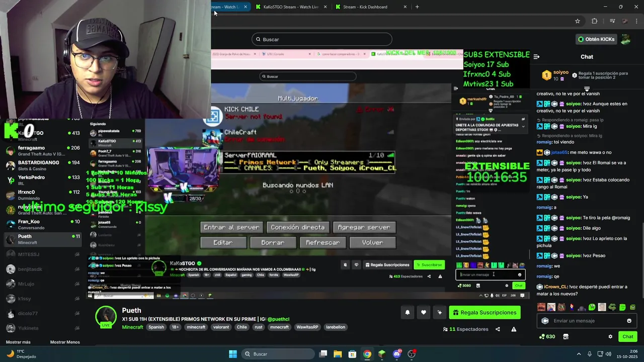The height and width of the screenshot is (362, 644).
Task: Click the chat identity badge icon
Action: click(x=545, y=321)
